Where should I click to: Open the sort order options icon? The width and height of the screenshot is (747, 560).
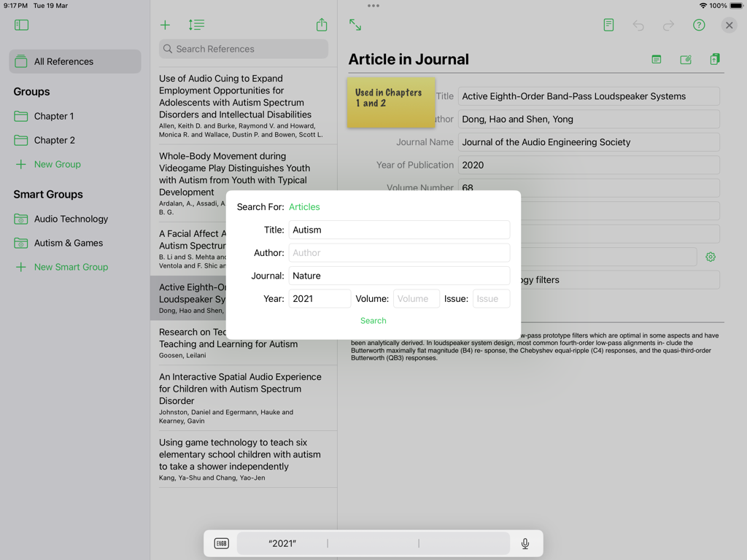click(196, 25)
